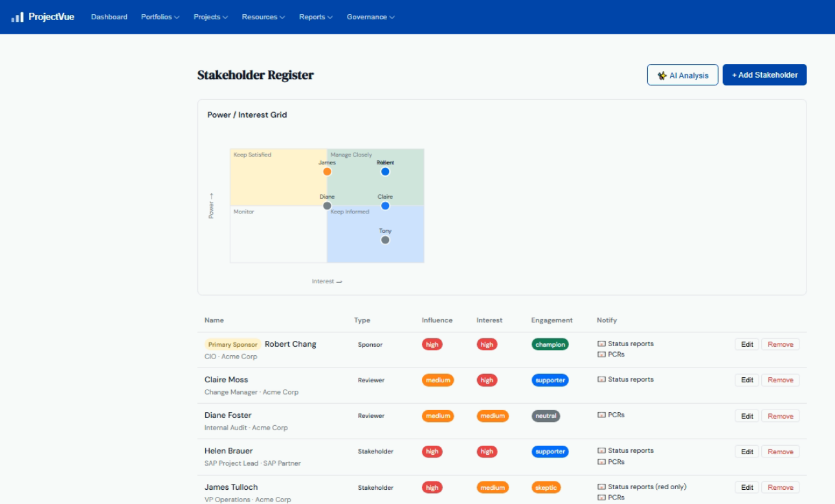The image size is (835, 504).
Task: Click the sparkle icon in AI Analysis button
Action: 662,75
